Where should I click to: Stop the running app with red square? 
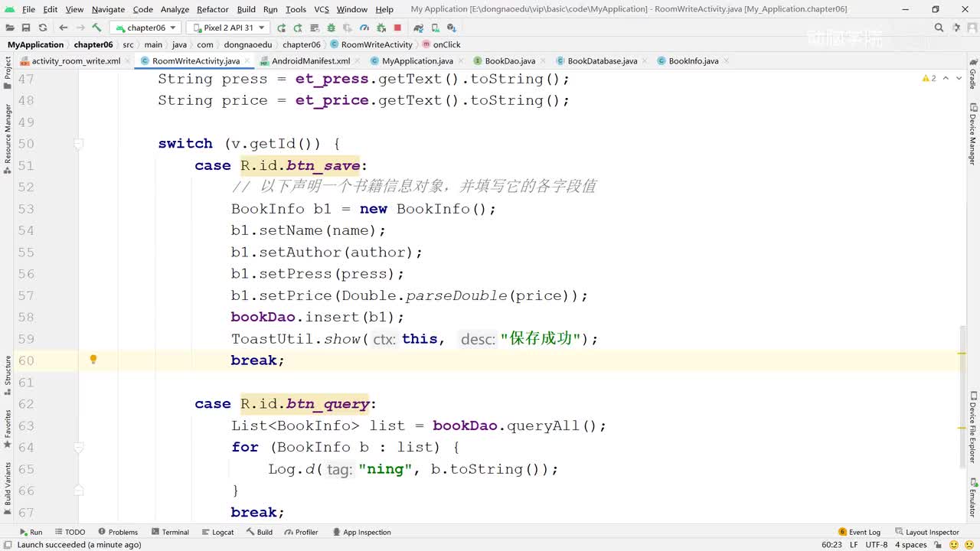397,28
